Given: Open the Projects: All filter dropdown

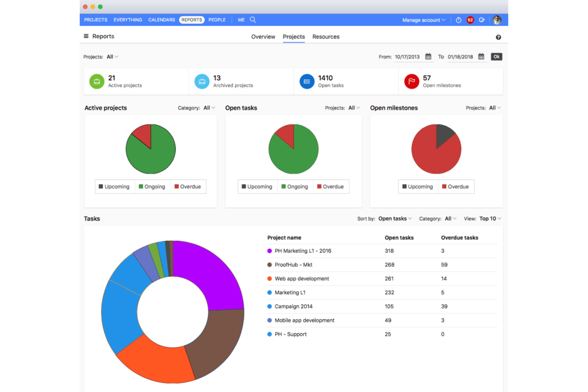Looking at the screenshot, I should click(112, 56).
